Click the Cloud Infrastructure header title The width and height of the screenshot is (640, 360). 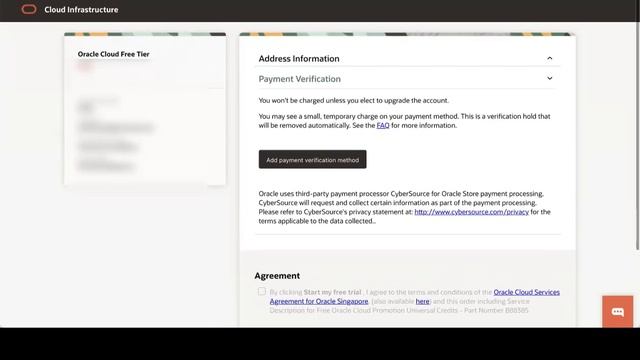(x=81, y=9)
